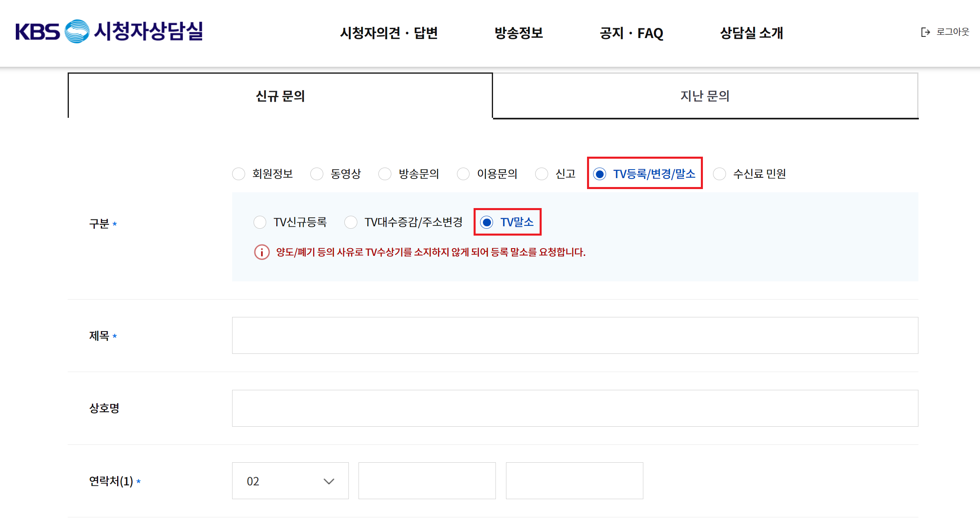
Task: Open the 시청자의견 · 답변 menu
Action: pos(389,33)
